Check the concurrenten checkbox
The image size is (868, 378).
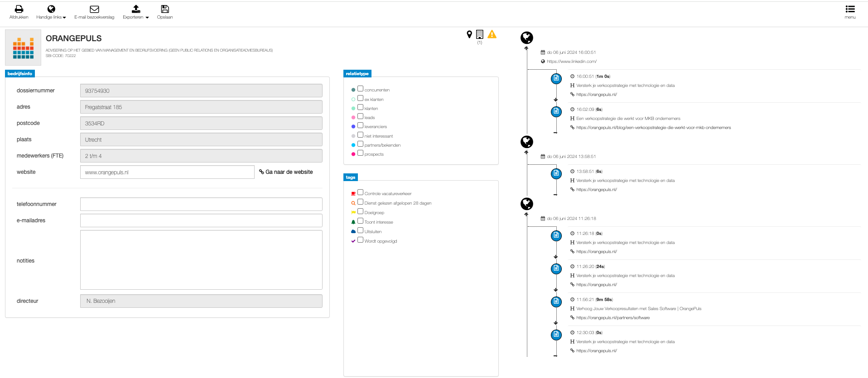tap(361, 89)
